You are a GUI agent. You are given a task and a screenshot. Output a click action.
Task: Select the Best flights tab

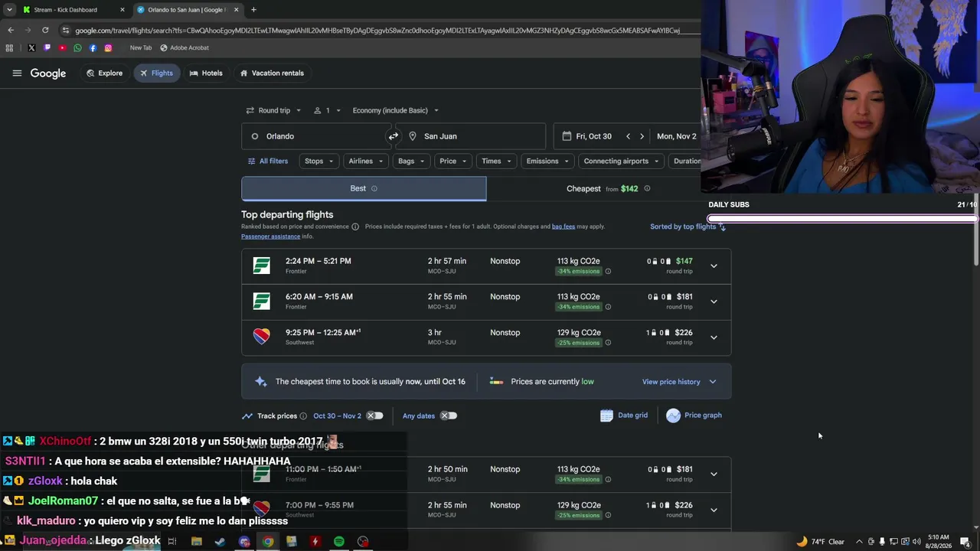coord(364,189)
